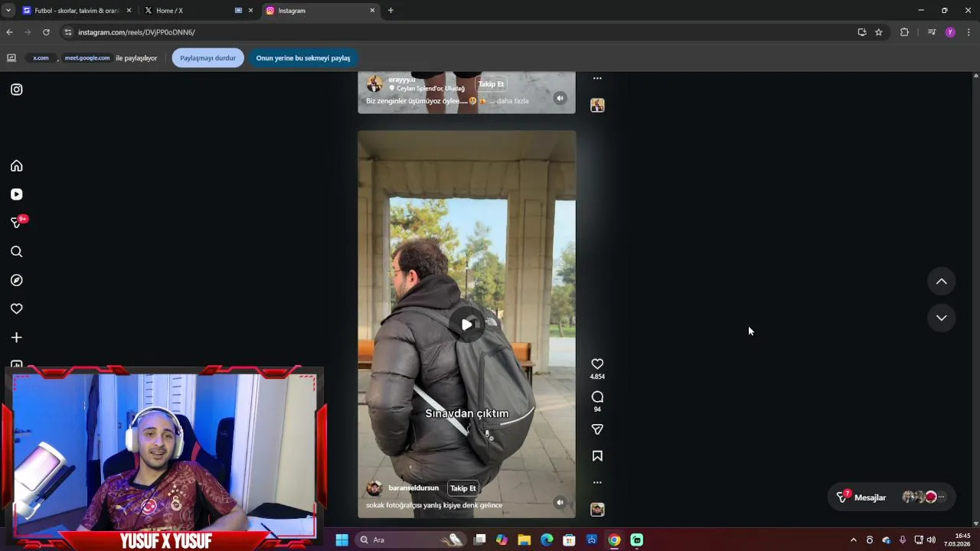The width and height of the screenshot is (980, 551).
Task: Save the baranseldursun reel with bookmark icon
Action: point(597,456)
